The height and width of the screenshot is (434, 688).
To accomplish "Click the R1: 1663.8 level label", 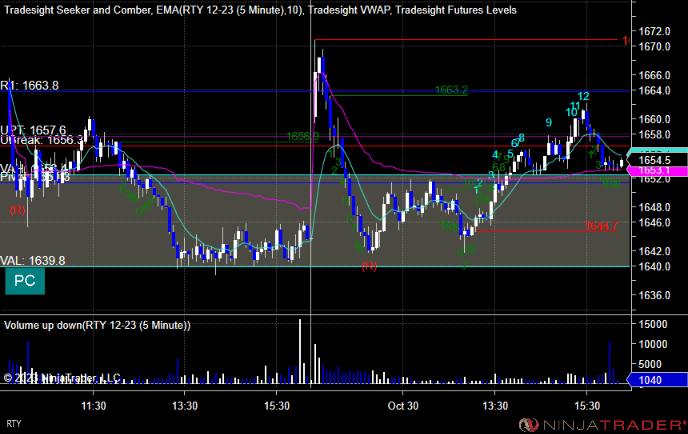I will (29, 86).
